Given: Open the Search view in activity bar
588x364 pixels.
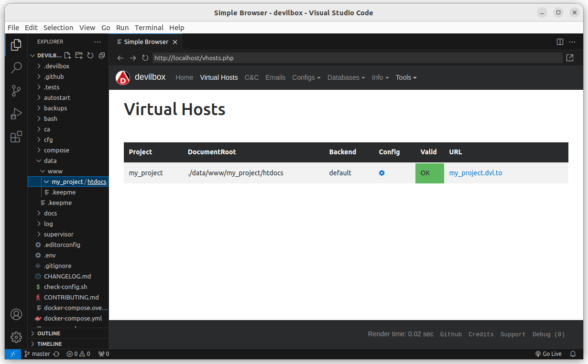Looking at the screenshot, I should (x=16, y=67).
